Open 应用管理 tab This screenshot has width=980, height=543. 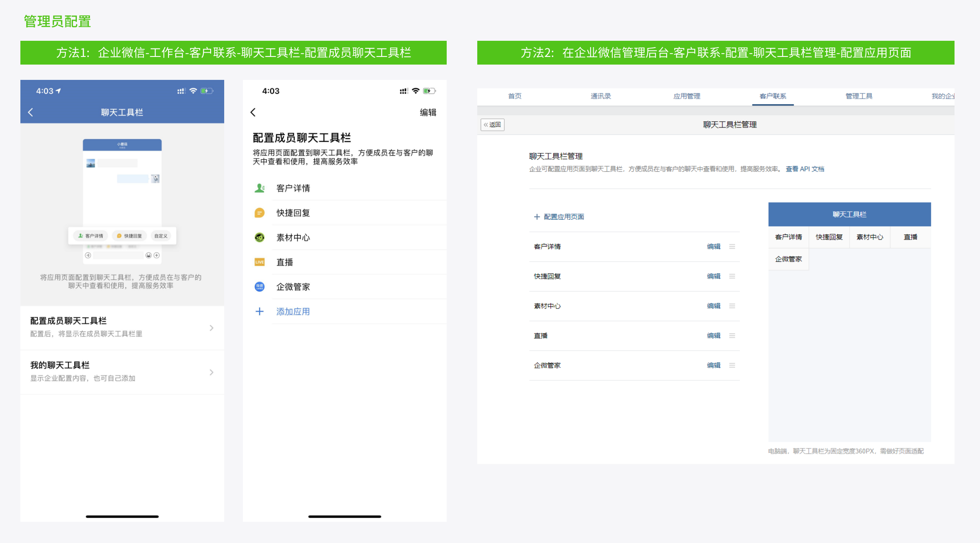(687, 96)
